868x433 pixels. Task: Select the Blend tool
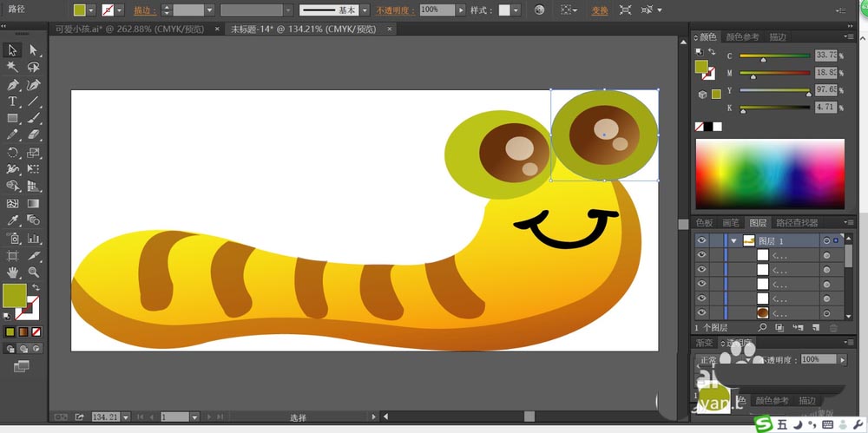33,220
